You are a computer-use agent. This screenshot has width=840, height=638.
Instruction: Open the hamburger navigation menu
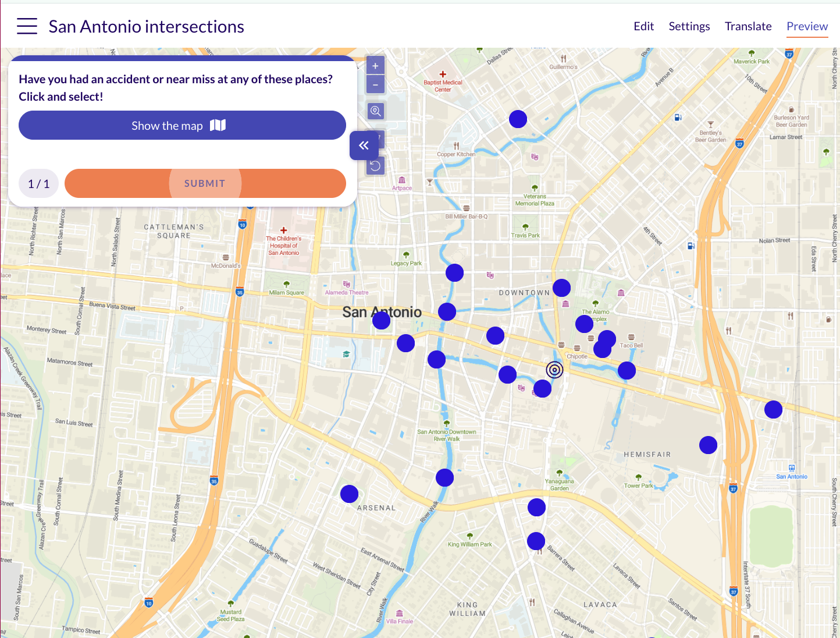coord(27,26)
